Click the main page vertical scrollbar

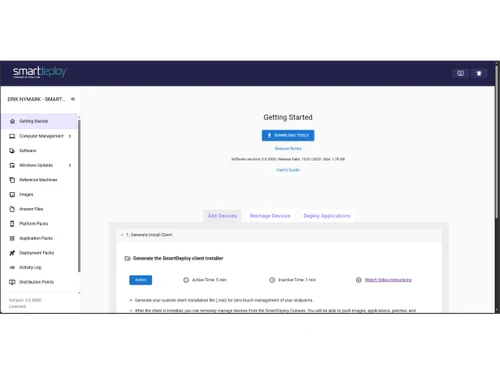(497, 142)
